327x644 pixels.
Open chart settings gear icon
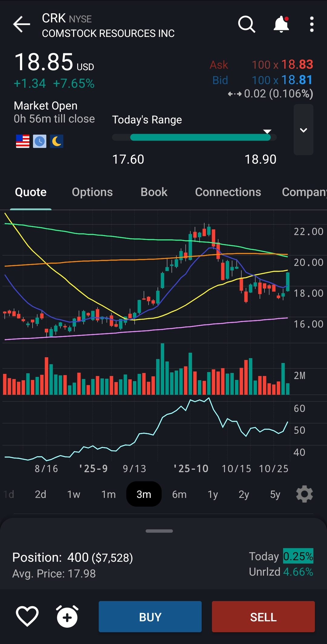[304, 494]
